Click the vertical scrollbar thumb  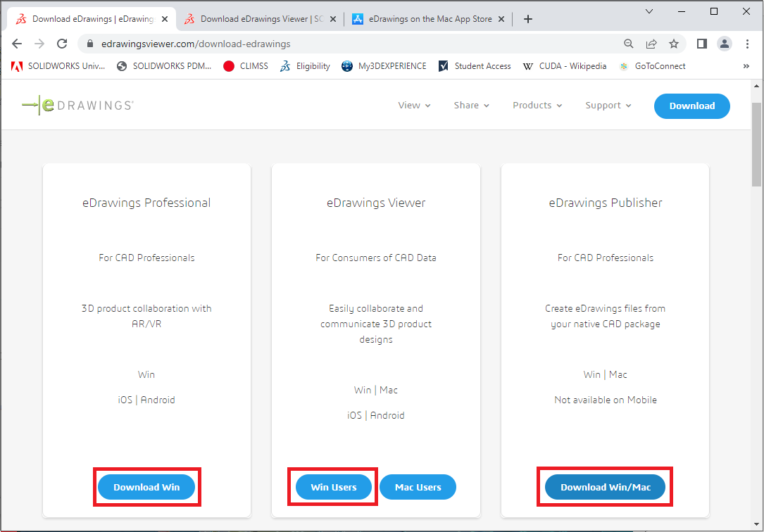[756, 144]
